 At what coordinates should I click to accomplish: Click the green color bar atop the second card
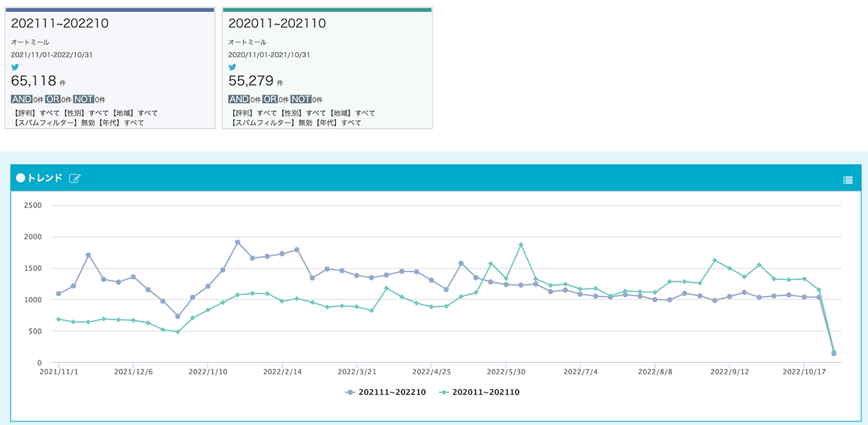coord(327,9)
